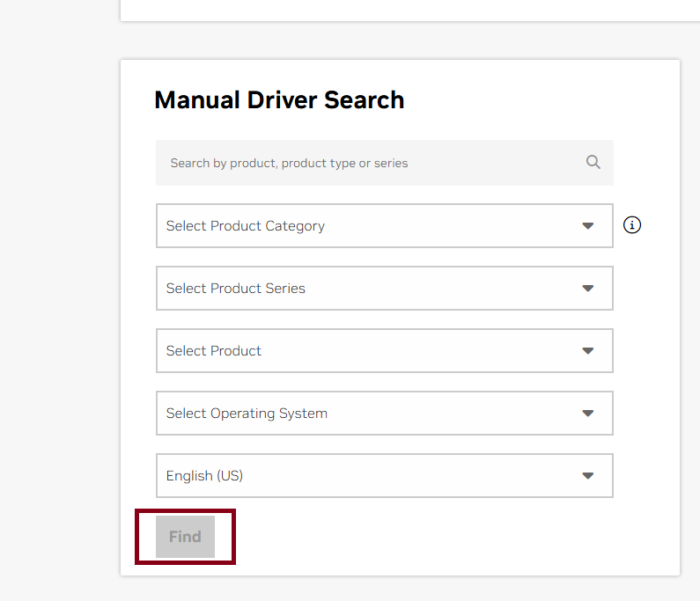This screenshot has width=700, height=601.
Task: Click the 'English (US)' text
Action: (x=204, y=476)
